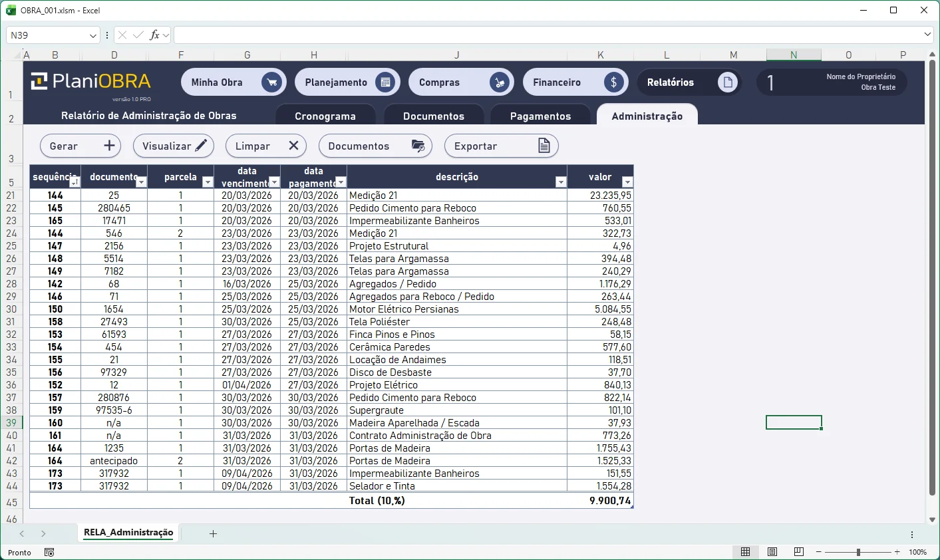The width and height of the screenshot is (940, 560).
Task: Open the documento column filter dropdown
Action: pyautogui.click(x=141, y=182)
